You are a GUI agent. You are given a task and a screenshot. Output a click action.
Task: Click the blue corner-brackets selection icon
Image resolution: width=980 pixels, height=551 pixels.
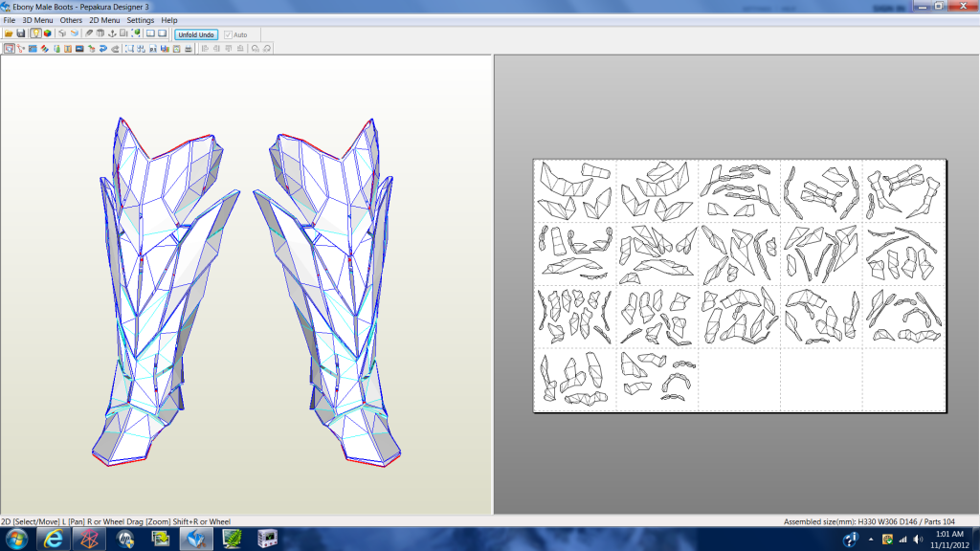point(129,49)
